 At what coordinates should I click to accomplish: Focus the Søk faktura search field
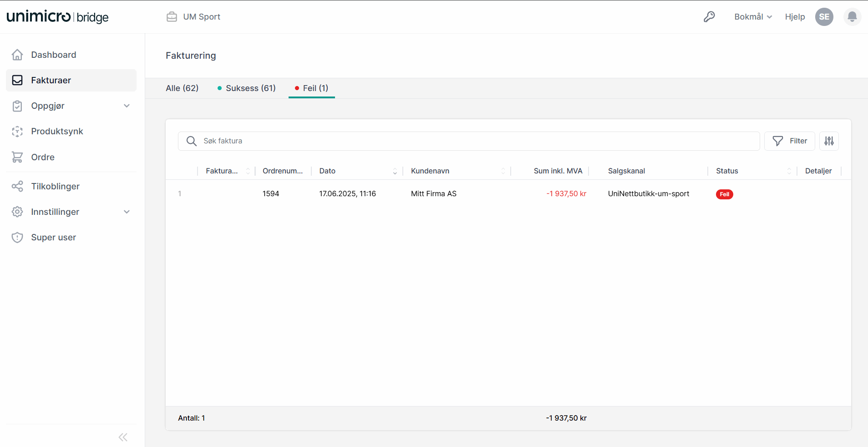pos(473,141)
